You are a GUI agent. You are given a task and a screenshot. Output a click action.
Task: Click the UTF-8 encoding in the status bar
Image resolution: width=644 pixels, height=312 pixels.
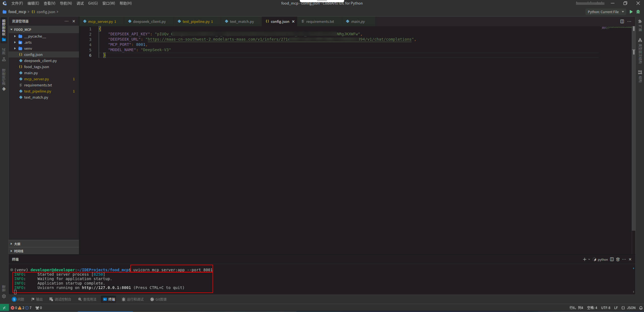pyautogui.click(x=605, y=308)
